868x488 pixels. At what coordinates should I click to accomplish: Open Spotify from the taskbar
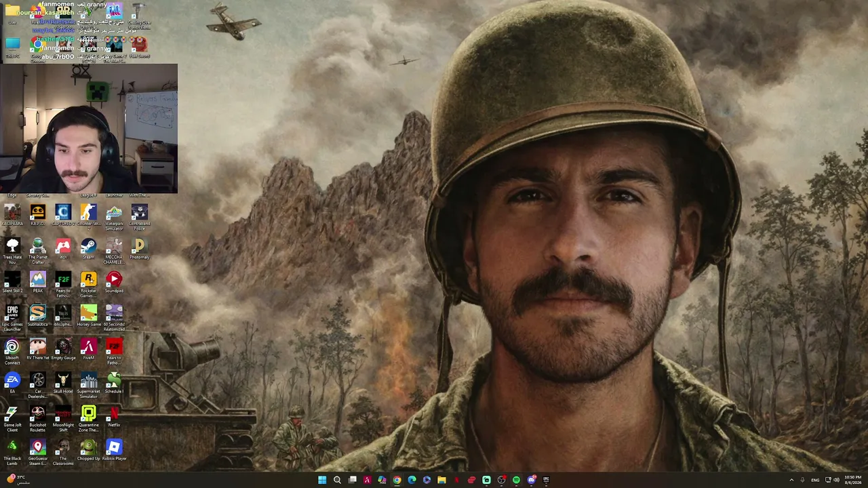click(516, 480)
